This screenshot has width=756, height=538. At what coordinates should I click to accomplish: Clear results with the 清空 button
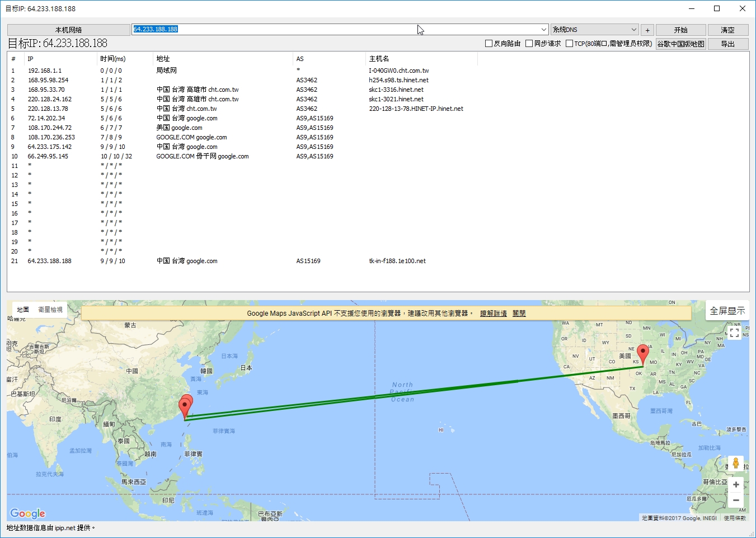[x=727, y=30]
